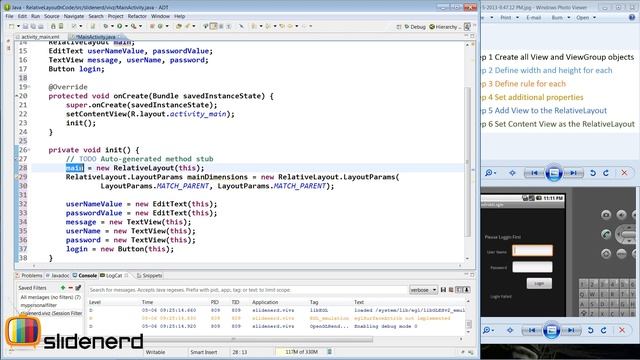This screenshot has height=360, width=640.
Task: Open the Source menu
Action: pyautogui.click(x=52, y=16)
